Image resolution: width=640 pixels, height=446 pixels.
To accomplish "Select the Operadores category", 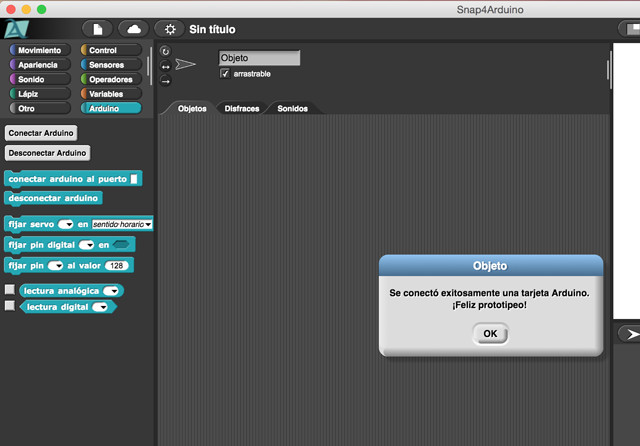I will pos(111,79).
